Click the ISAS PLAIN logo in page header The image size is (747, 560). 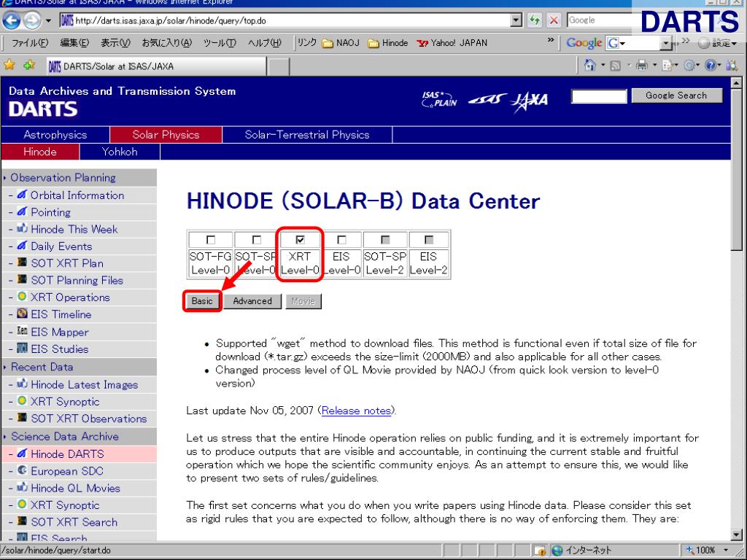click(x=438, y=99)
